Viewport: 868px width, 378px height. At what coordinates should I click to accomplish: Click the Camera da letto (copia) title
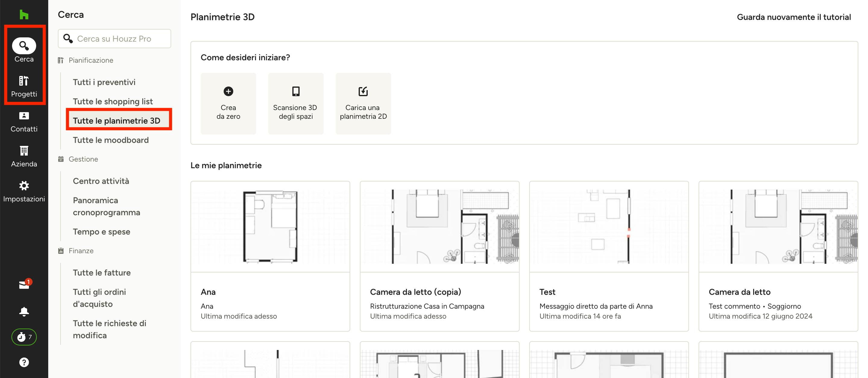416,292
